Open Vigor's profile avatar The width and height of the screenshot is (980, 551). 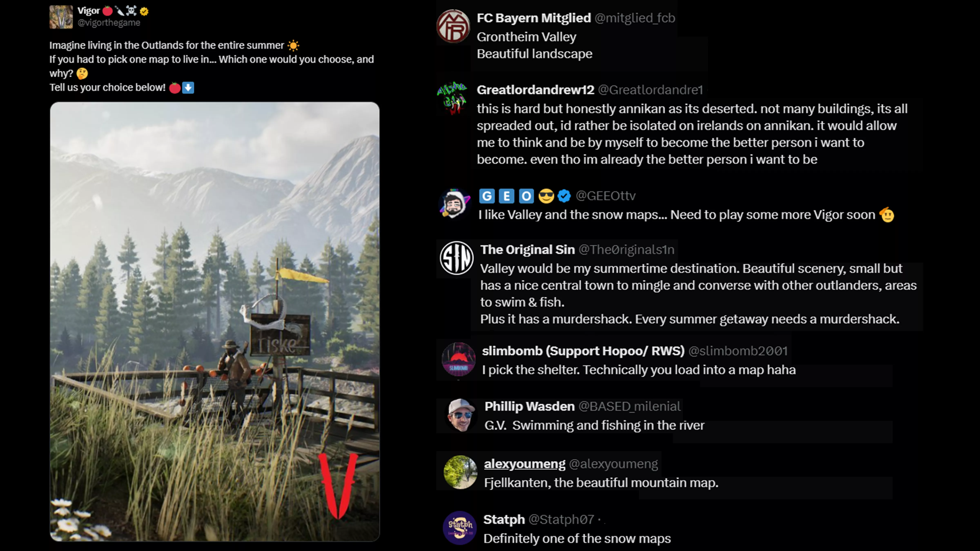61,17
